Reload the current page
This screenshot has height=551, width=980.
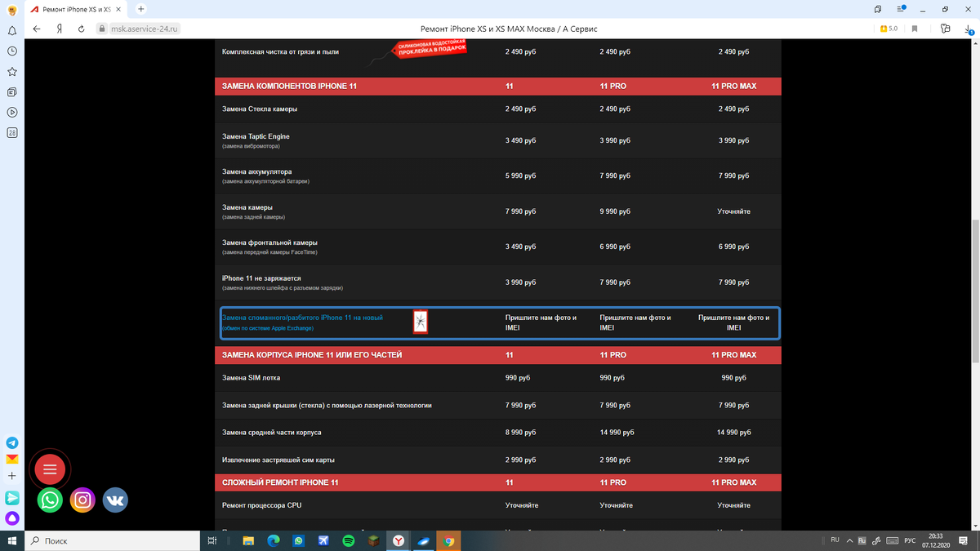(81, 29)
